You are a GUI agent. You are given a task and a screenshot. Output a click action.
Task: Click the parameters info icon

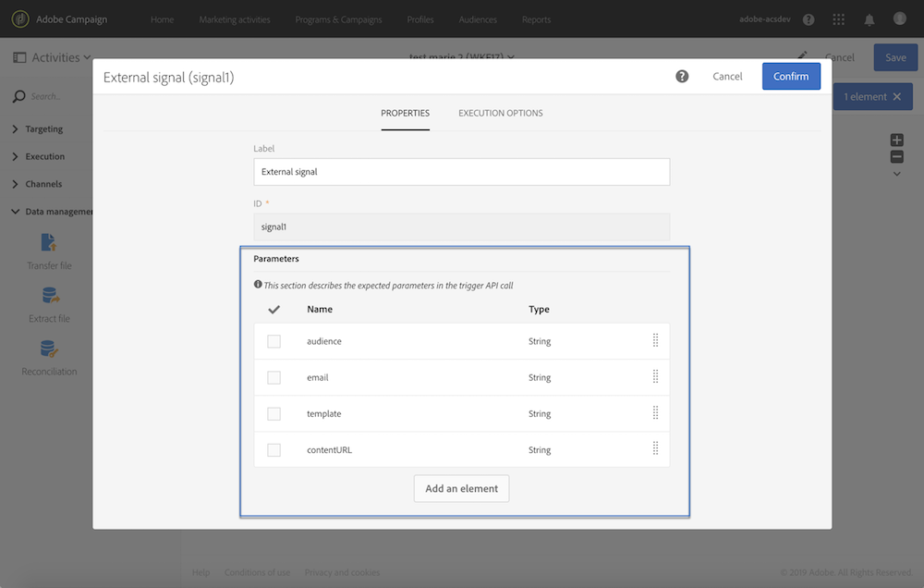click(258, 284)
